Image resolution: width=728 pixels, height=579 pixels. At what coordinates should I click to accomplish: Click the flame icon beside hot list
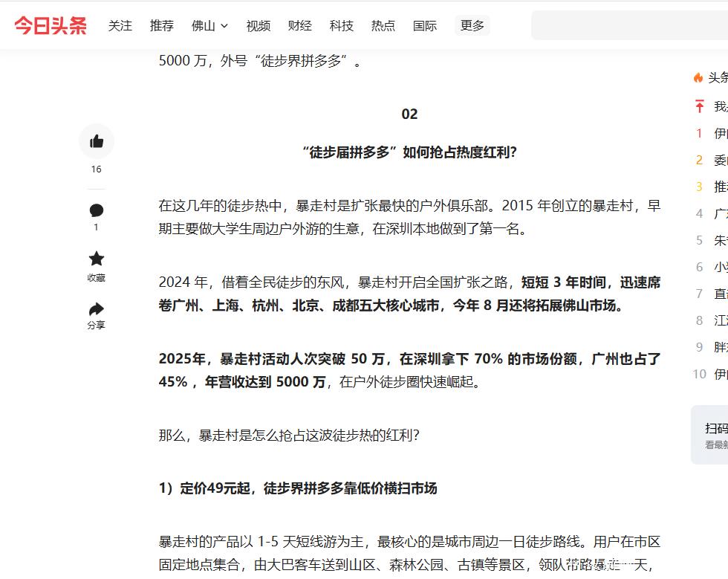(x=698, y=77)
